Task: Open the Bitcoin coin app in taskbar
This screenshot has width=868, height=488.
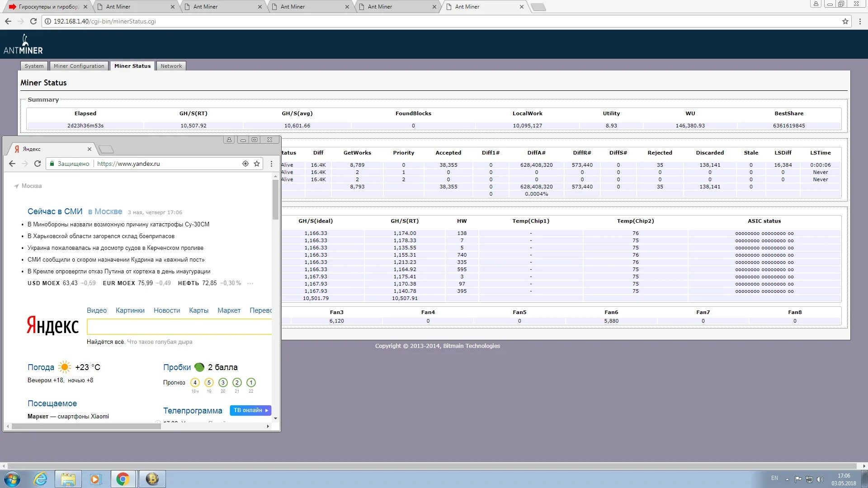Action: [x=152, y=479]
